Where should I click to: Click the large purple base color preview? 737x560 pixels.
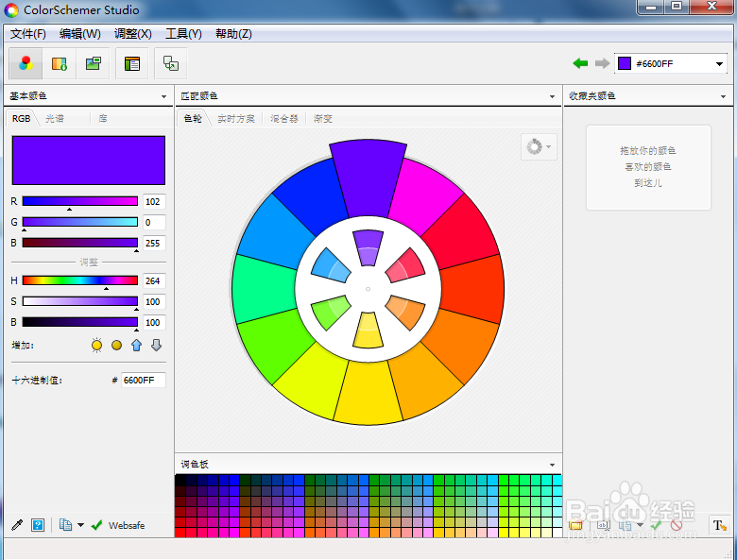click(89, 161)
